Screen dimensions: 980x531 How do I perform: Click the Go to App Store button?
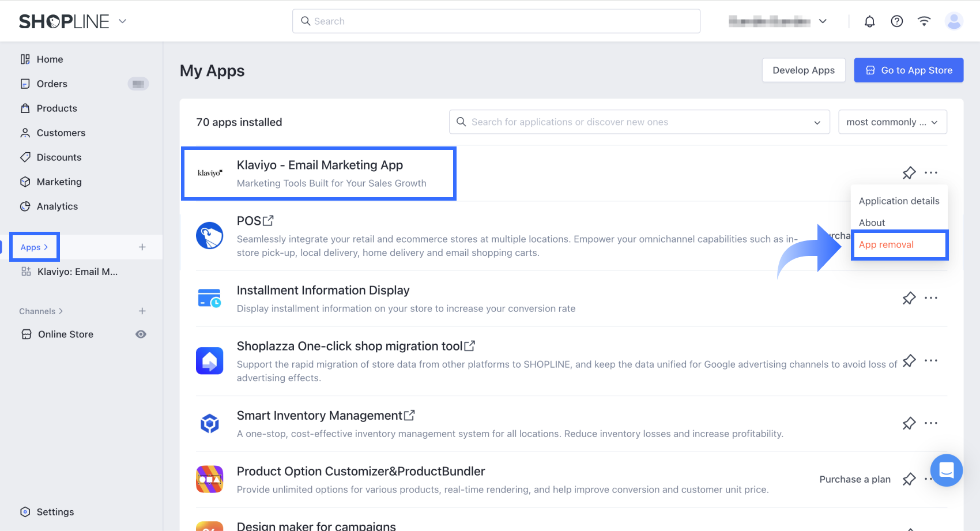(x=908, y=70)
